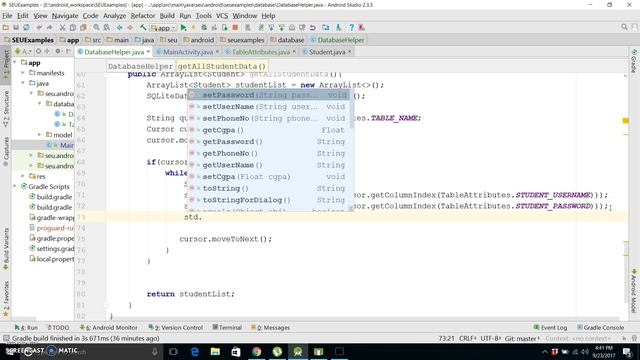Click the seuexamples breadcrumb in the navigation bar
Screen dimensions: 640x360
242,40
